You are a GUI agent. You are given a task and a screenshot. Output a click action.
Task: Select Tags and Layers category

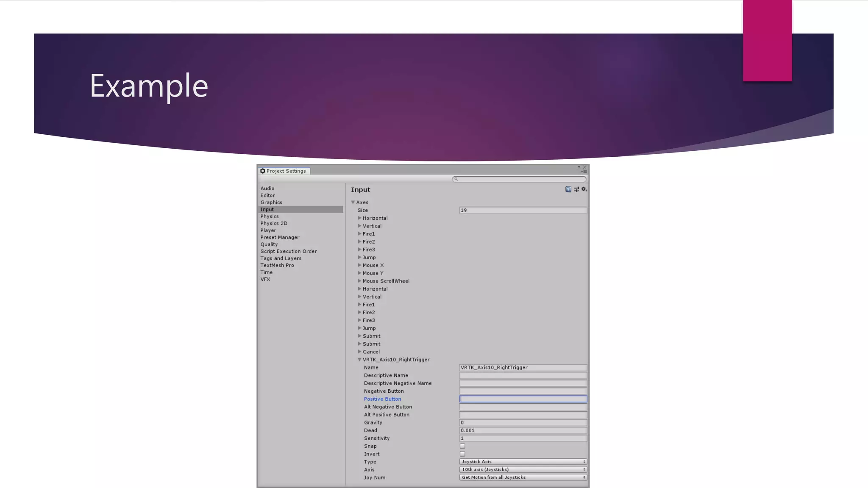pyautogui.click(x=281, y=258)
